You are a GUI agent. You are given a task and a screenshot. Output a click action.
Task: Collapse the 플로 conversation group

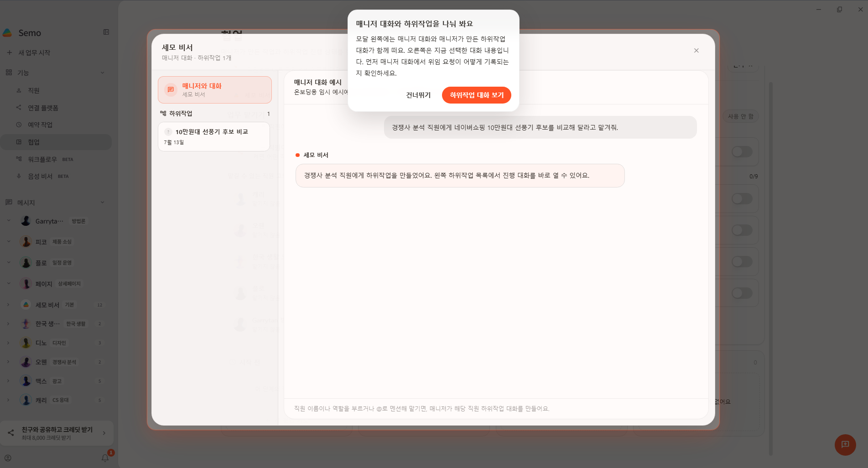pos(8,263)
